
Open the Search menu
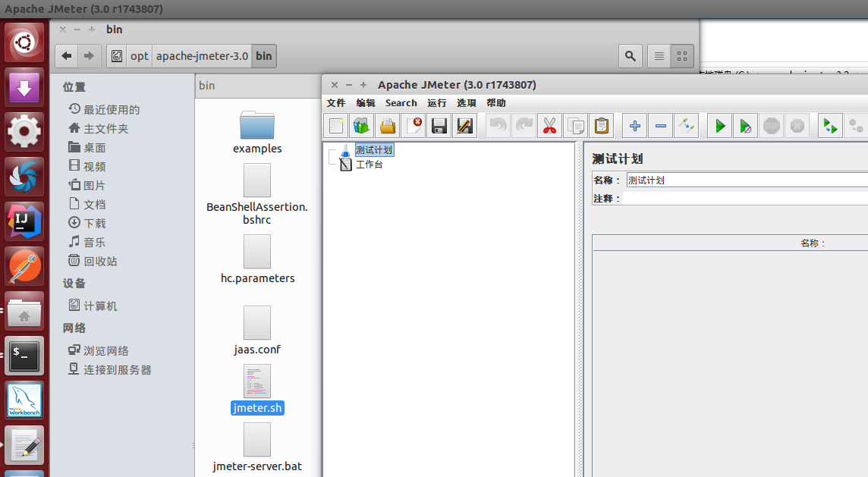[x=401, y=103]
